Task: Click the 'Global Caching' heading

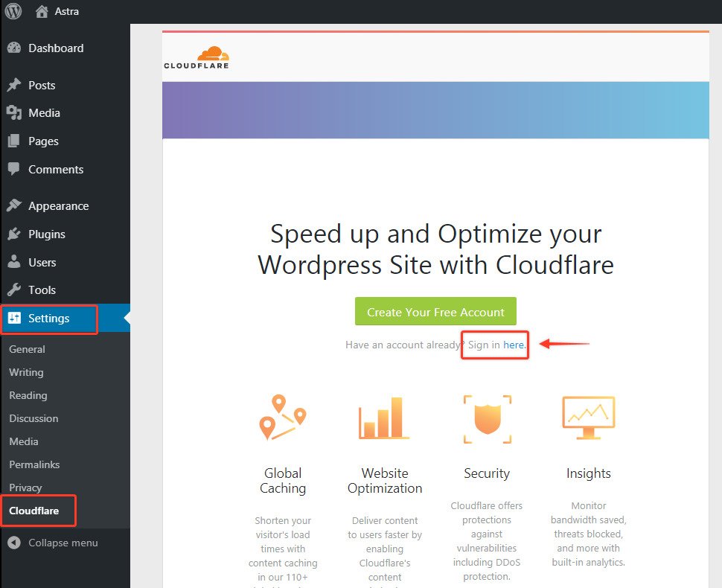Action: pyautogui.click(x=283, y=481)
